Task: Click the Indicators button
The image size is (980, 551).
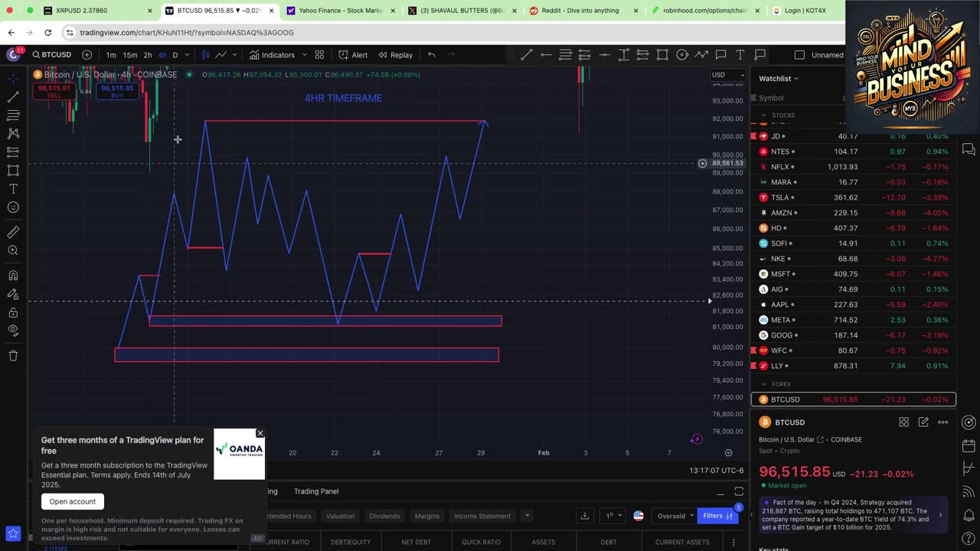Action: coord(272,55)
